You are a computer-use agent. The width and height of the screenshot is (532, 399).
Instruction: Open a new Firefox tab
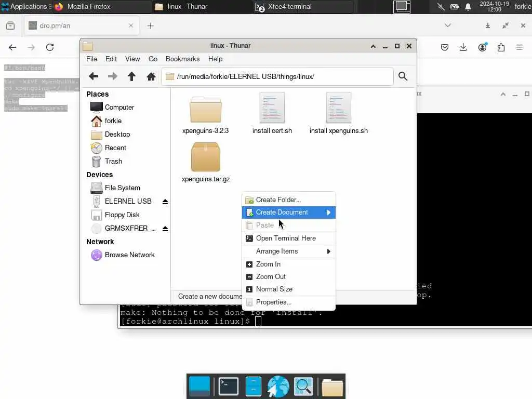coord(151,26)
